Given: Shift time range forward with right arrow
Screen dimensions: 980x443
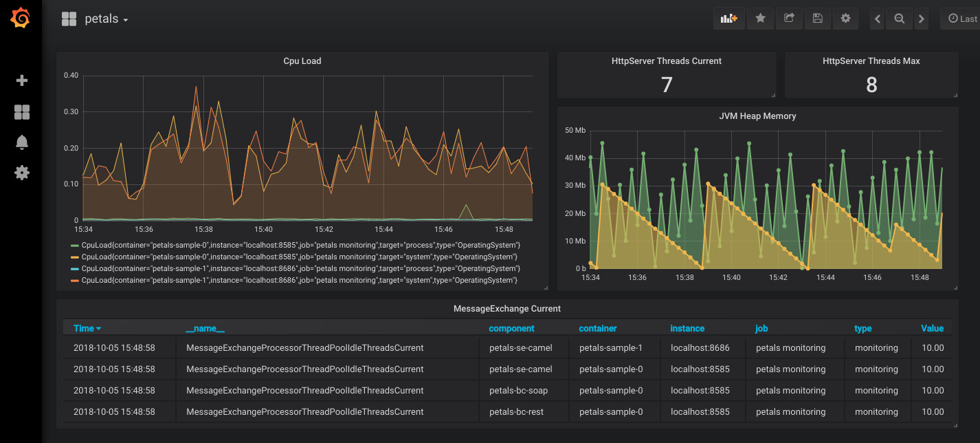Looking at the screenshot, I should (x=922, y=19).
